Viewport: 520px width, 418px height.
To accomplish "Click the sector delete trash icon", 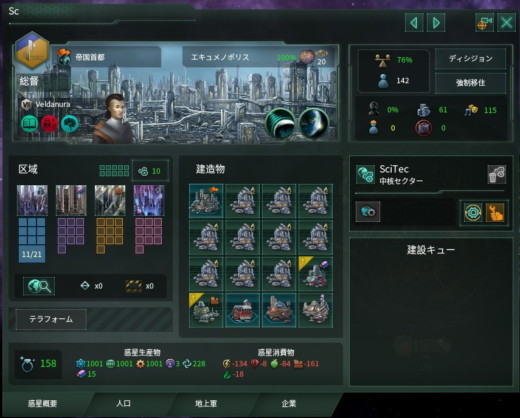I will click(x=497, y=174).
